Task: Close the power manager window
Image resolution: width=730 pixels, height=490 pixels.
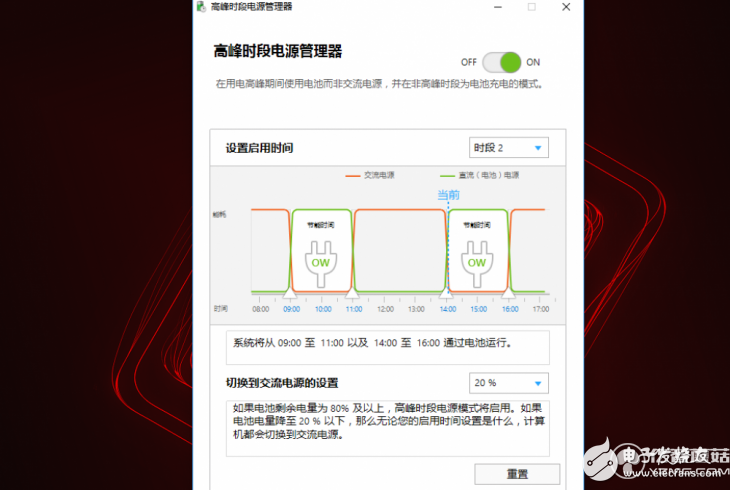Action: [565, 7]
